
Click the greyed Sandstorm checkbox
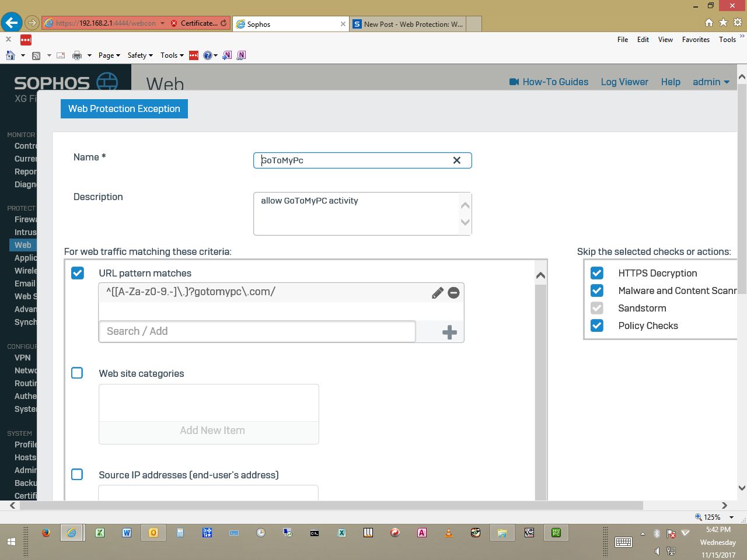click(597, 308)
